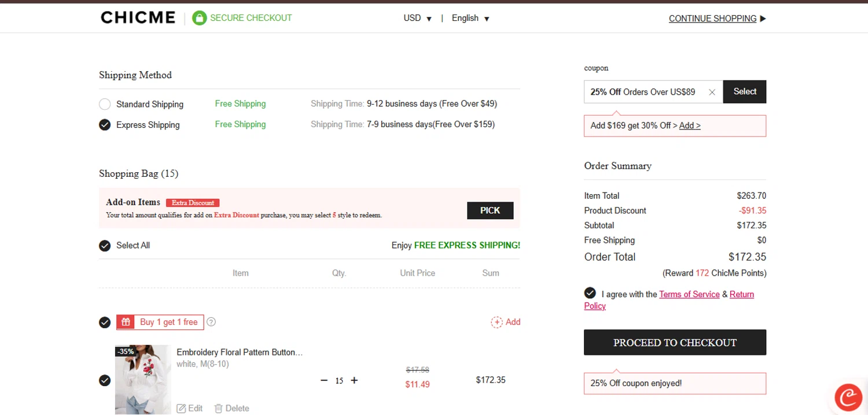868x415 pixels.
Task: Click the Extra Discount red badge
Action: [193, 203]
